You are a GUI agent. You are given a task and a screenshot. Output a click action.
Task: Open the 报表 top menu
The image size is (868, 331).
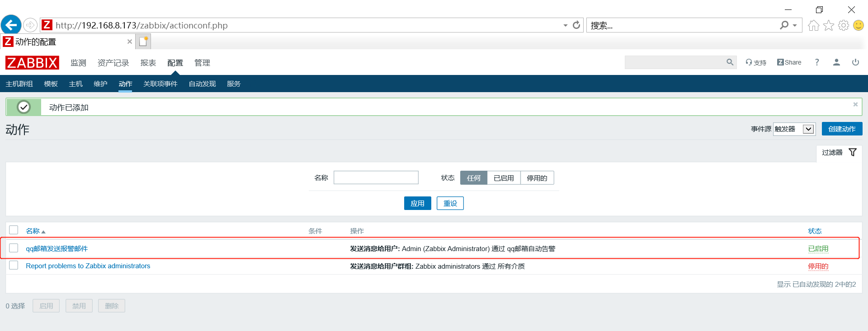click(x=148, y=63)
